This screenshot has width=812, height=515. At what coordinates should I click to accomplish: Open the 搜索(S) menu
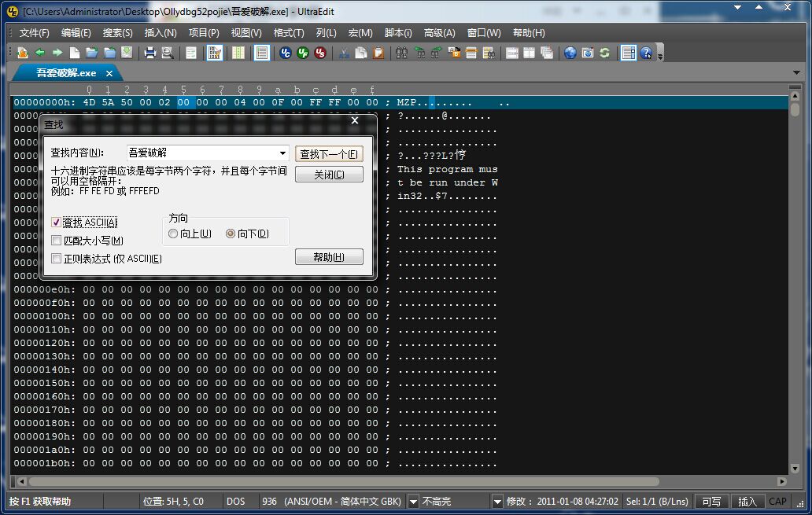point(117,33)
